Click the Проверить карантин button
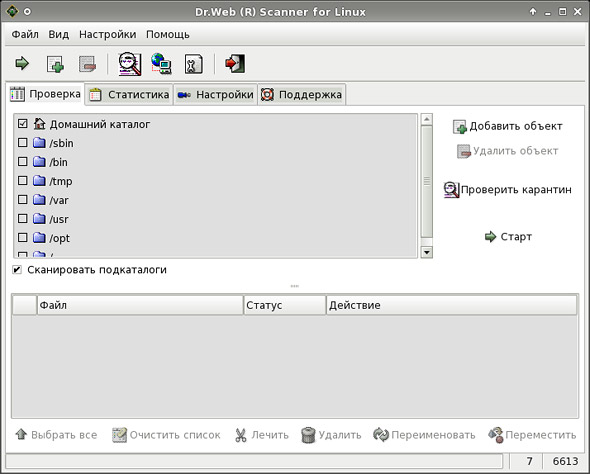The image size is (590, 474). 508,190
